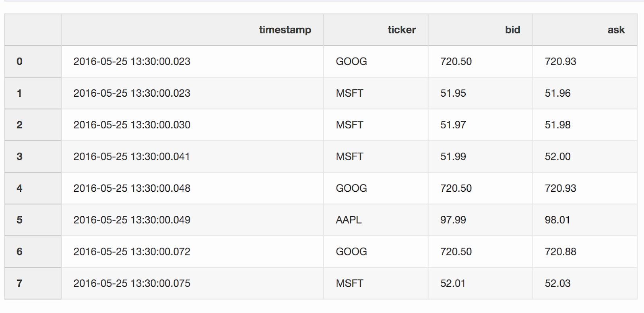Click the ask value 98.01
644x313 pixels.
[557, 220]
